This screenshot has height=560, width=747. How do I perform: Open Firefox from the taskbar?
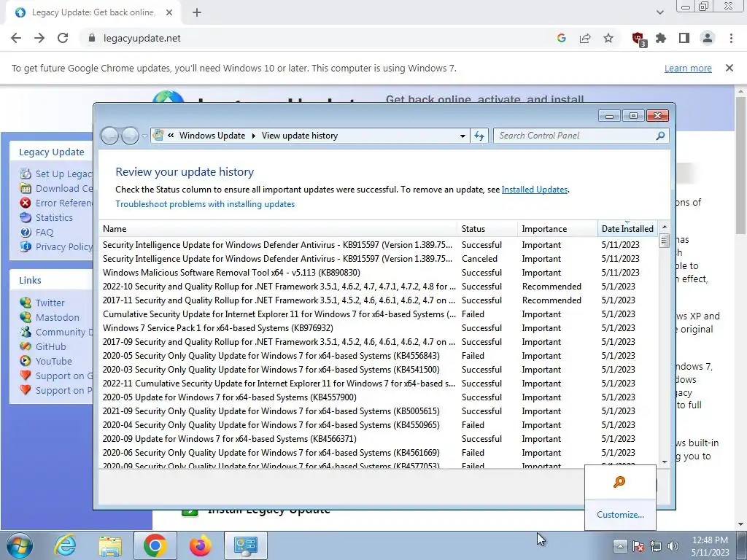200,545
